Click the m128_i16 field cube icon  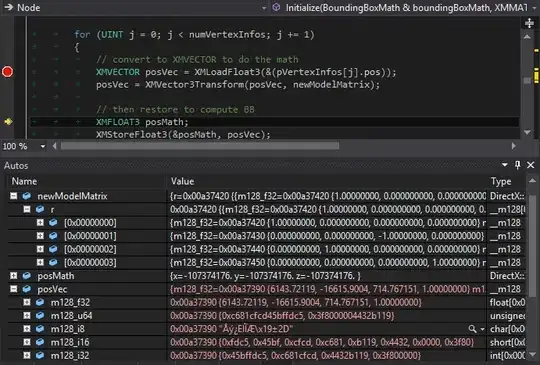click(x=40, y=342)
